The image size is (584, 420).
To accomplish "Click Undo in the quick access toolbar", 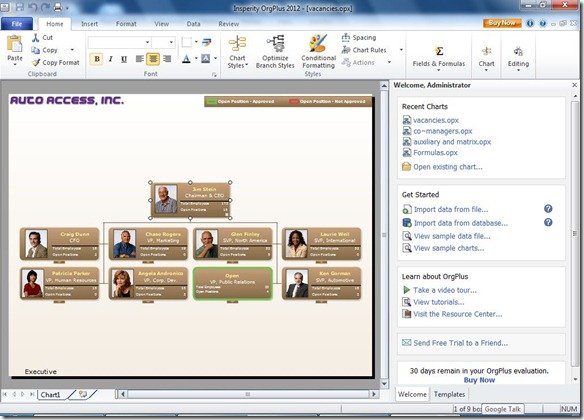I will click(33, 7).
